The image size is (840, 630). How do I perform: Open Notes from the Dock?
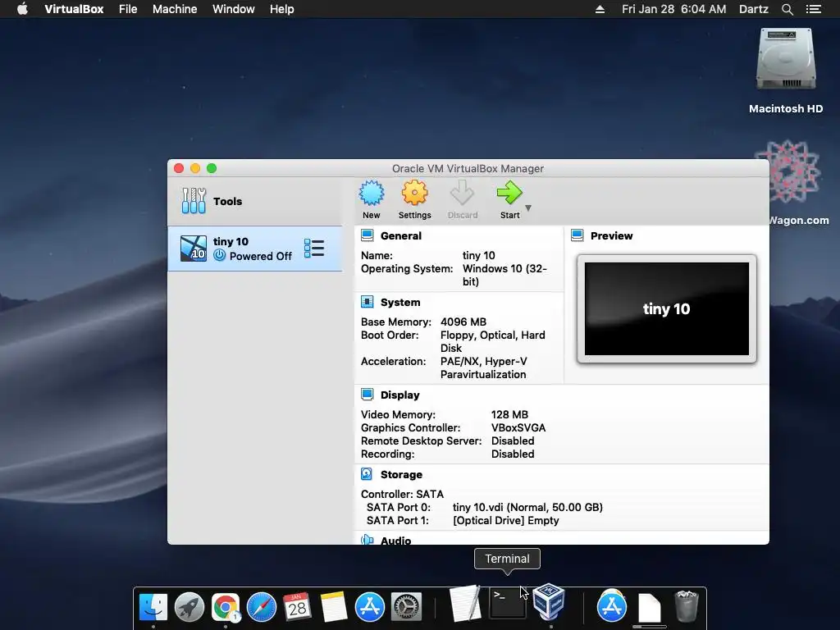point(334,608)
